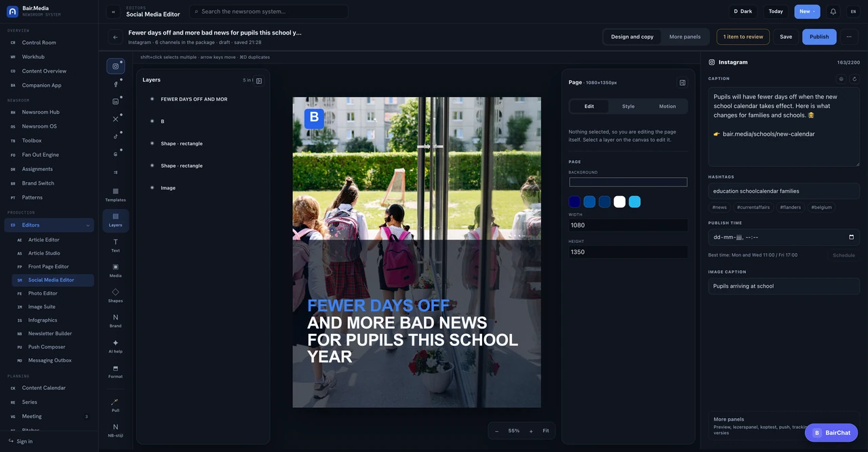
Task: Open the Shapes tool
Action: (115, 296)
